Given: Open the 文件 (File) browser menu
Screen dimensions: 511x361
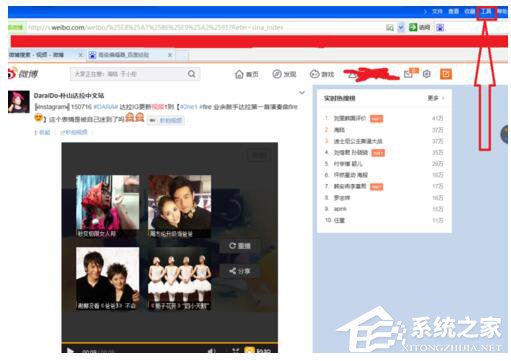Looking at the screenshot, I should point(437,12).
